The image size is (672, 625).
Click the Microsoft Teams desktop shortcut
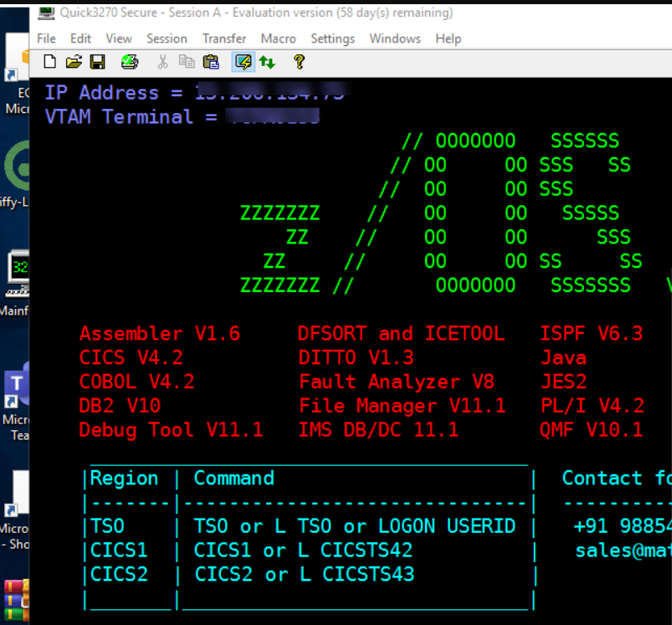(16, 402)
